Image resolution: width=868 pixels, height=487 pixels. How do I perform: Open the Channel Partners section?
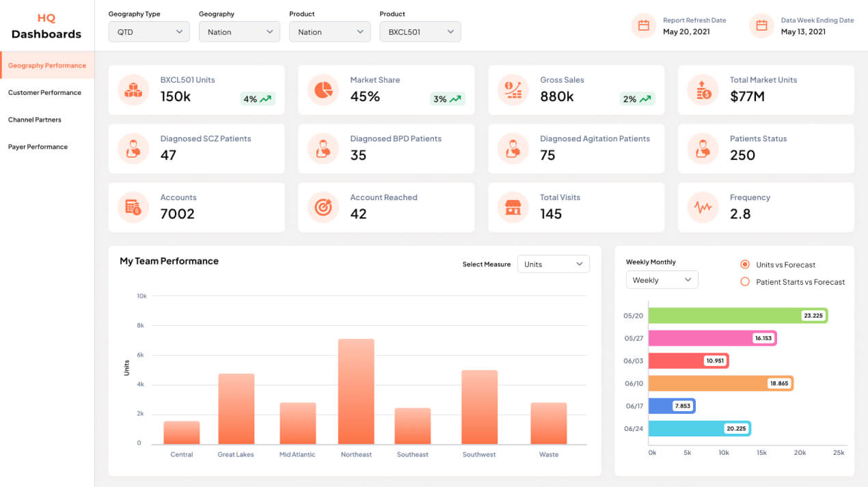[x=35, y=120]
